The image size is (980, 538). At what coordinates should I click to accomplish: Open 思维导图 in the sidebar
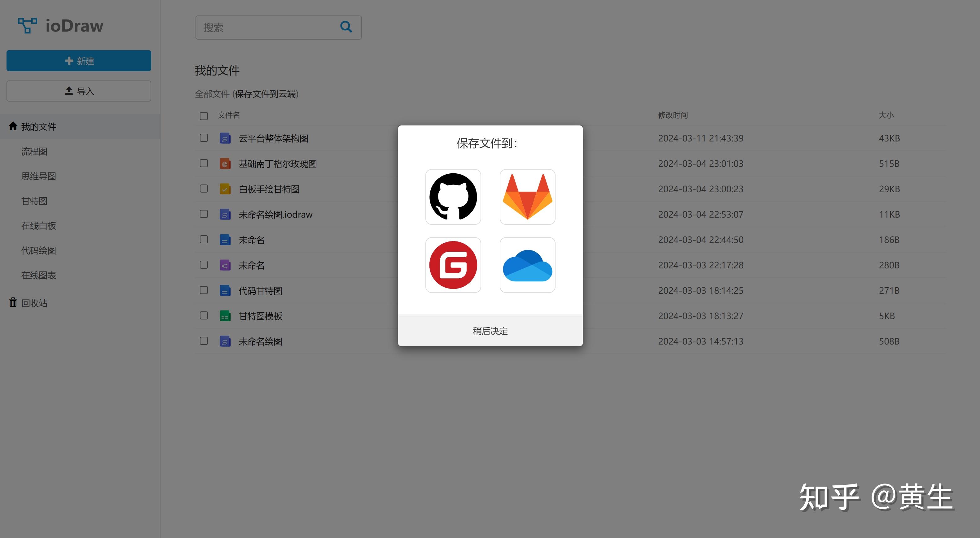pos(38,176)
